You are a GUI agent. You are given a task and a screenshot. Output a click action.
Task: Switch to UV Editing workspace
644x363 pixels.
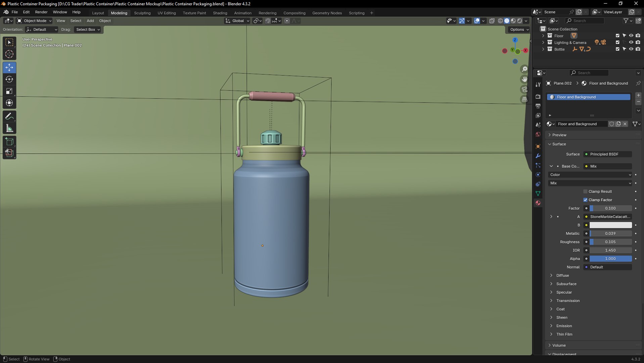coord(167,13)
